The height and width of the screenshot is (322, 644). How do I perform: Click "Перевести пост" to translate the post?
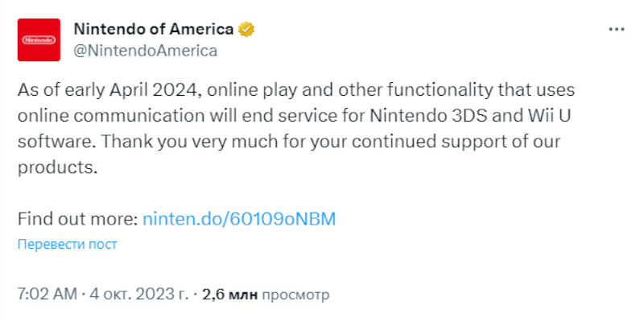pos(67,244)
